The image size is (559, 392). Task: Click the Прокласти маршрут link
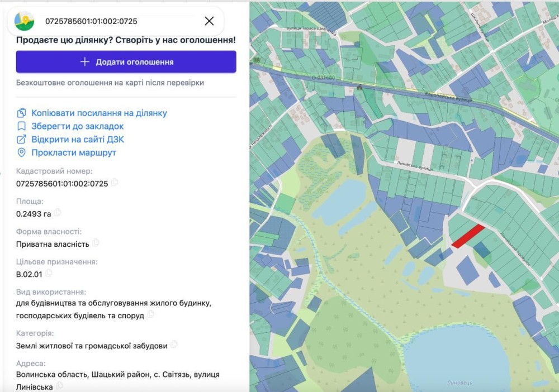[74, 152]
